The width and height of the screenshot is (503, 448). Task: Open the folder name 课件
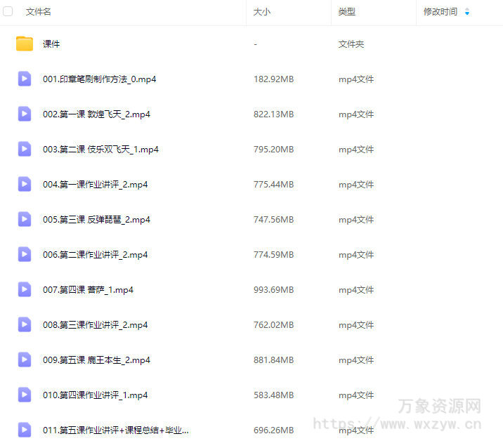point(51,44)
